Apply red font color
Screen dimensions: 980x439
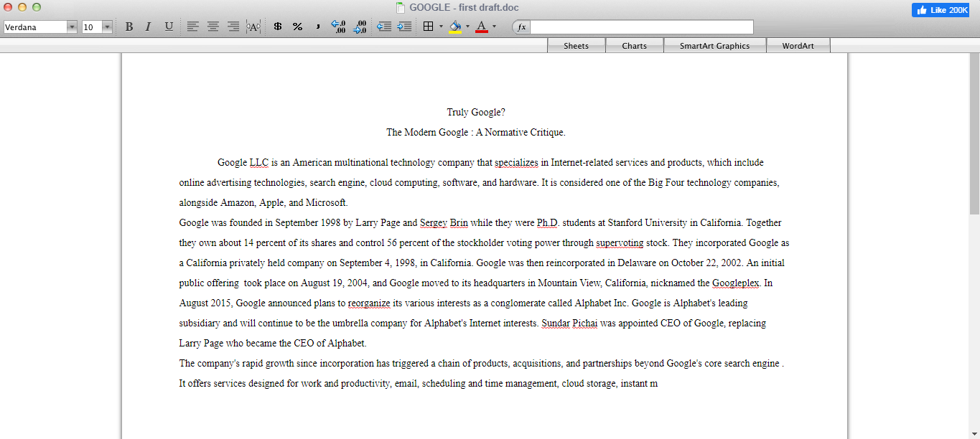click(482, 27)
